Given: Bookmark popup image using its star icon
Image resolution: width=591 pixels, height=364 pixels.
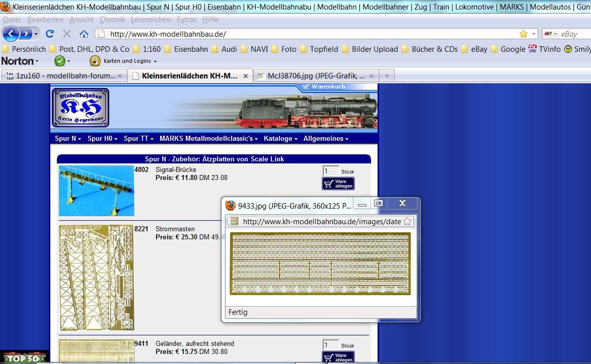Looking at the screenshot, I should point(407,221).
